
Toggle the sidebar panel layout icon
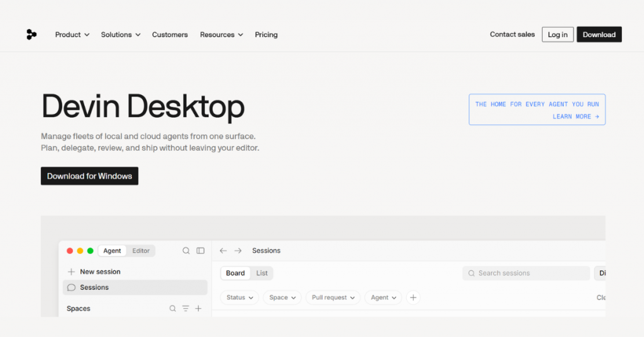tap(201, 250)
